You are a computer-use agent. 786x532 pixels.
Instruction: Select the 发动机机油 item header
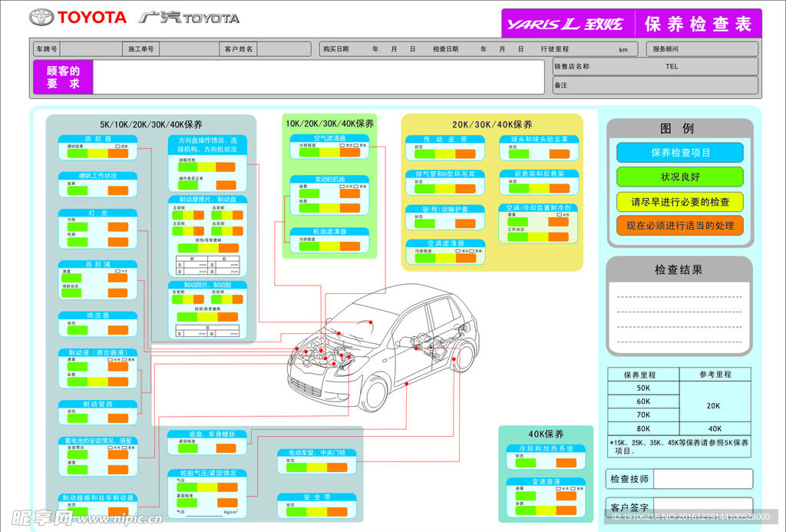[329, 179]
